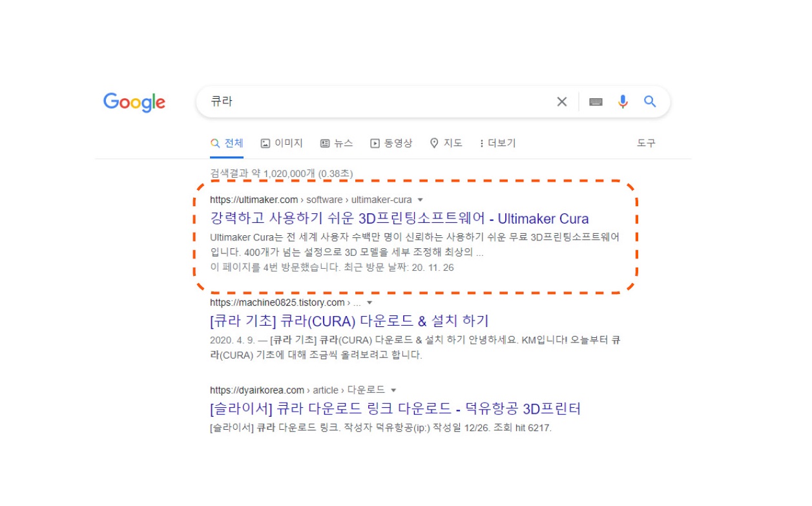Open the 더보기 menu

pos(497,143)
